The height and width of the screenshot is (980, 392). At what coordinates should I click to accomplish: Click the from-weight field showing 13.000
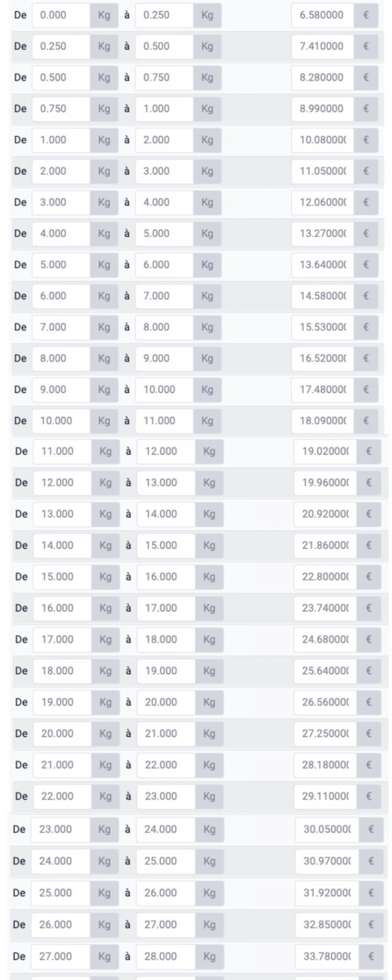coord(62,514)
